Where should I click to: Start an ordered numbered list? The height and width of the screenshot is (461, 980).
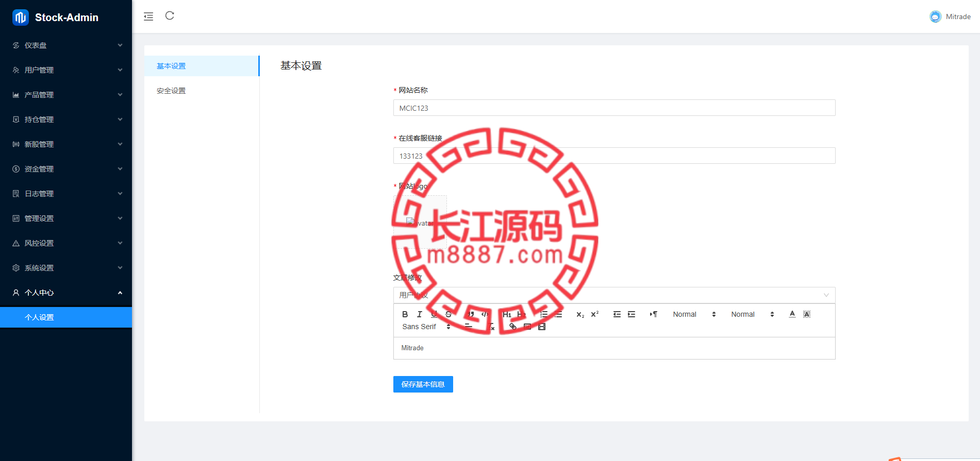click(544, 314)
